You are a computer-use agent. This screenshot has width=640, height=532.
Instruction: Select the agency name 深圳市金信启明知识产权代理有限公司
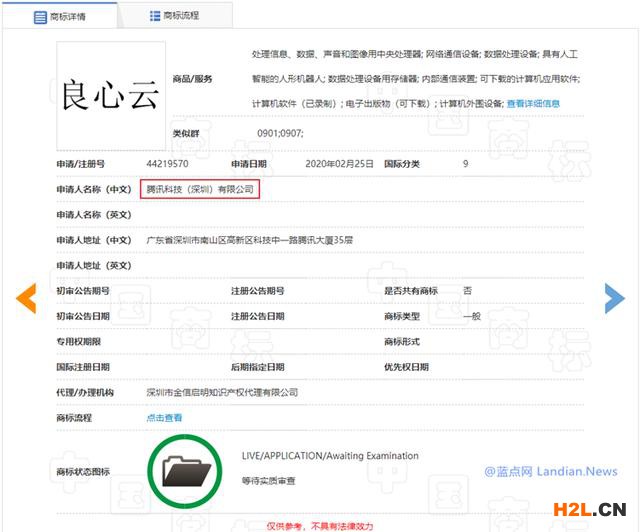222,392
